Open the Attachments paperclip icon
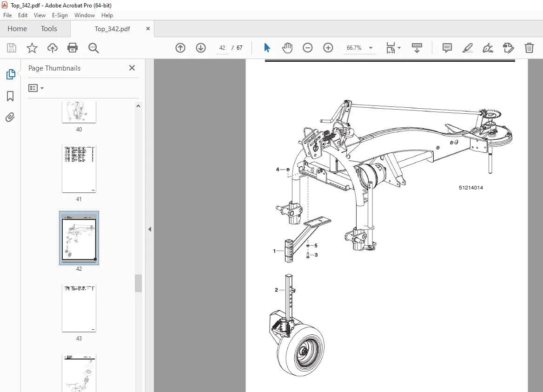 point(10,118)
